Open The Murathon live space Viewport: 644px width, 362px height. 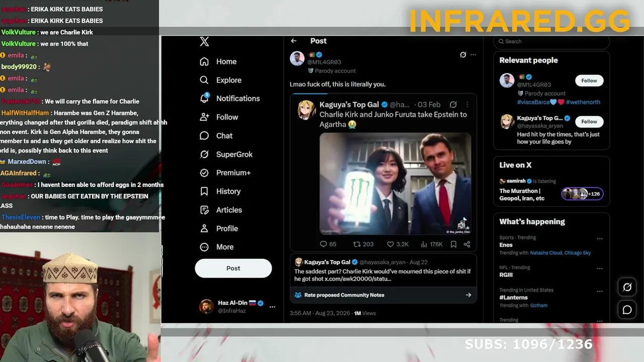[522, 195]
